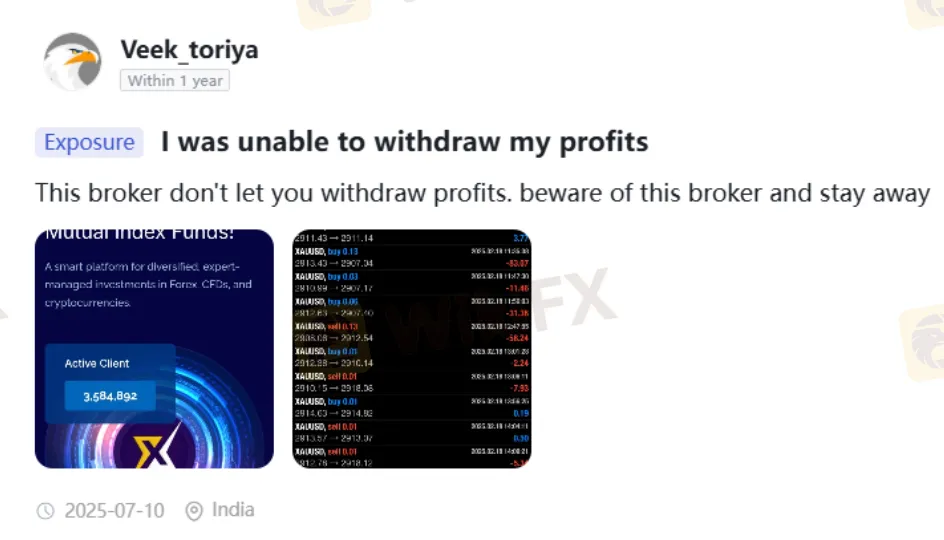
Task: Open the Veek_toriya username profile link
Action: coord(189,49)
